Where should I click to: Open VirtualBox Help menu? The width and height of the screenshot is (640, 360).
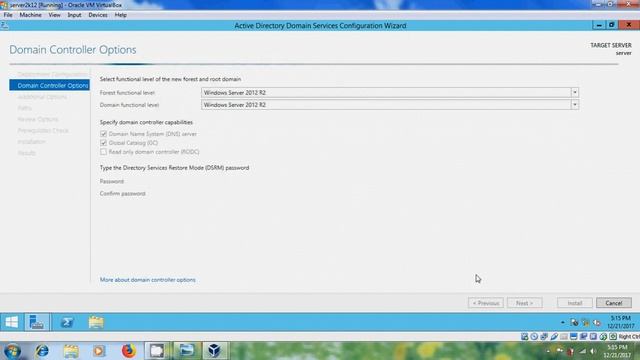120,15
